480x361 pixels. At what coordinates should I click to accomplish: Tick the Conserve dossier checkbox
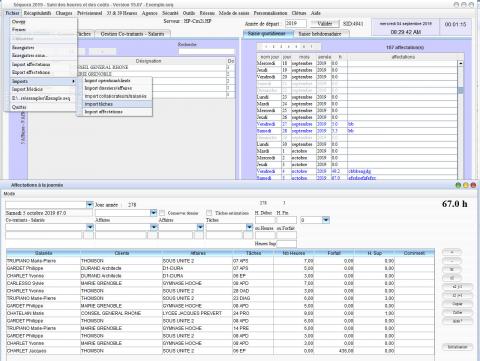click(x=162, y=213)
